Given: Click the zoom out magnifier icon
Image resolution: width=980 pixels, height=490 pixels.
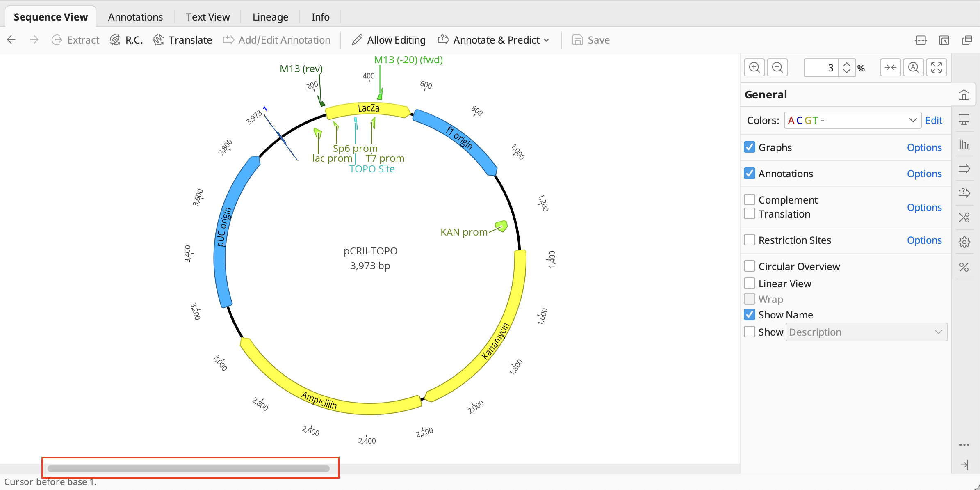Looking at the screenshot, I should 777,67.
